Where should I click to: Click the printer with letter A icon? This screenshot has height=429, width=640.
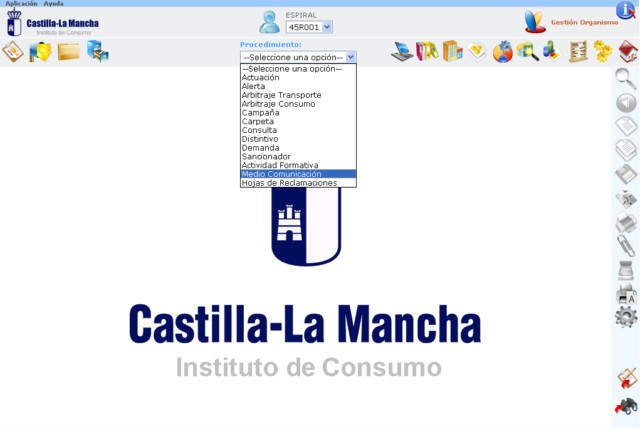[626, 294]
